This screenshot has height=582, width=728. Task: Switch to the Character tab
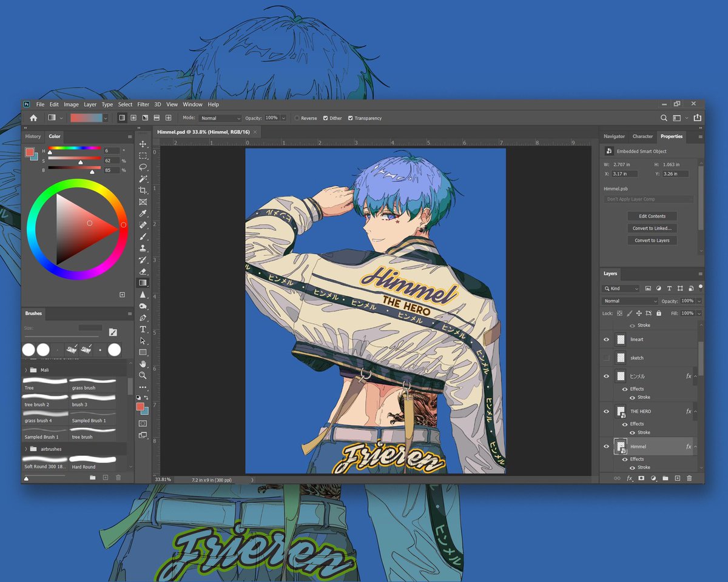(x=642, y=136)
